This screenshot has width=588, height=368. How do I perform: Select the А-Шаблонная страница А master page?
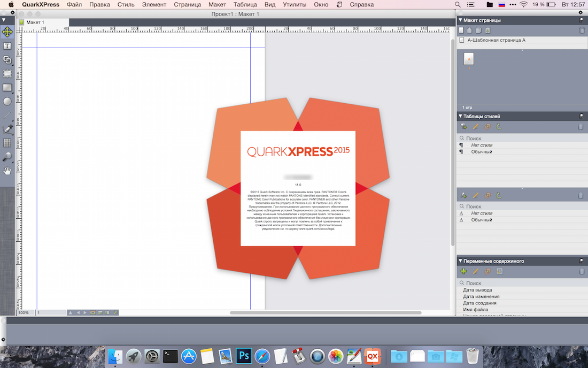pos(522,40)
